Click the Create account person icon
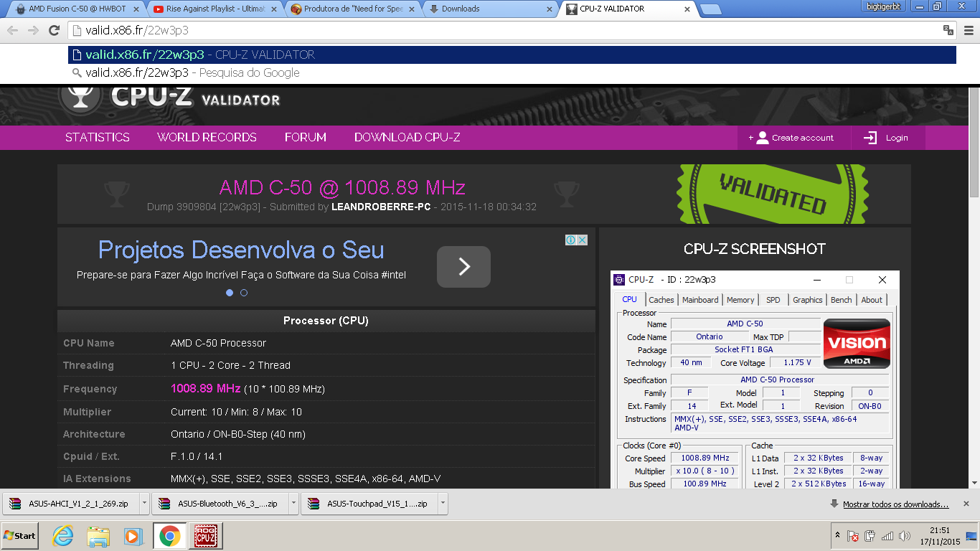980x551 pixels. click(762, 137)
